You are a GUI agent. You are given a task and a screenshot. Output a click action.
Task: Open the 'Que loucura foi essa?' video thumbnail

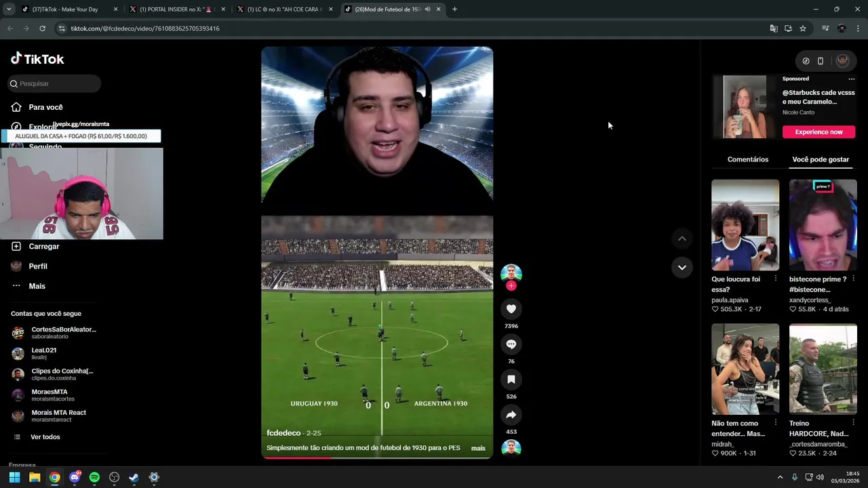click(745, 225)
